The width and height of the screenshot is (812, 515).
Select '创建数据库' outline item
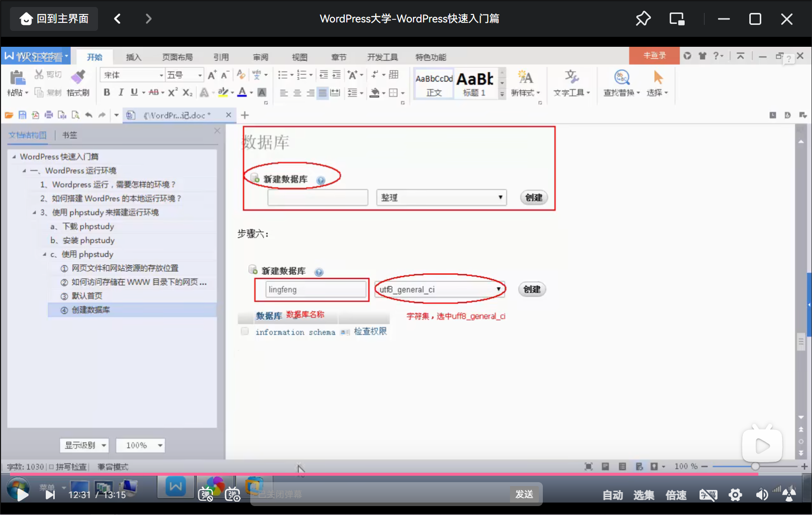(91, 310)
